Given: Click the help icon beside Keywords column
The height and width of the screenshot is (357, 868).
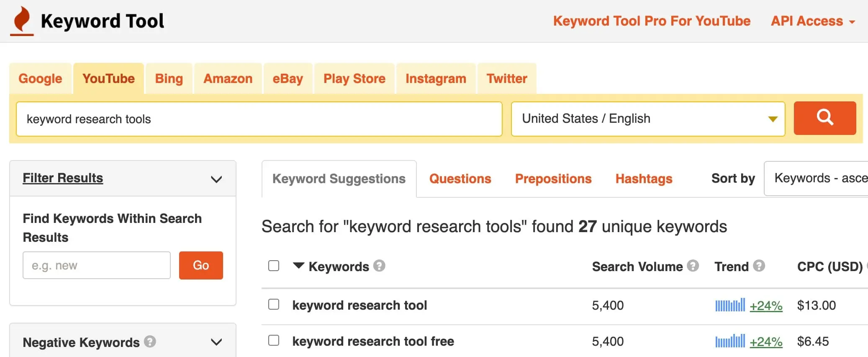Looking at the screenshot, I should (379, 266).
